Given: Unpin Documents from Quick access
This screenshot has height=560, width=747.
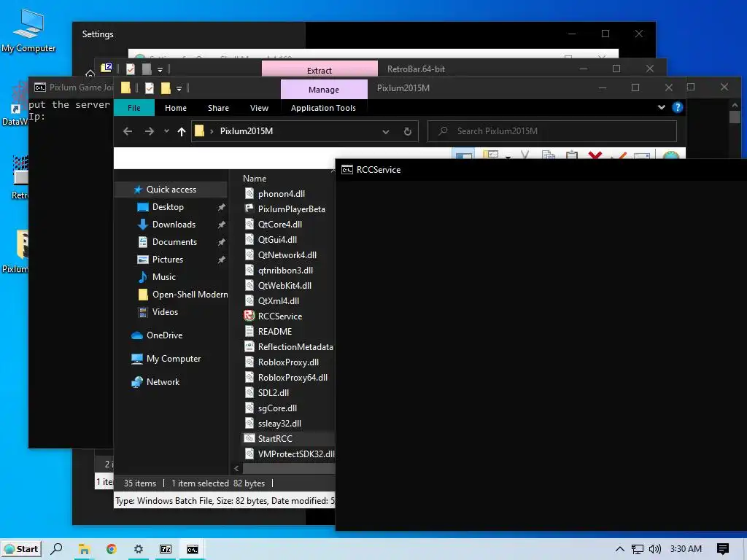Looking at the screenshot, I should click(x=222, y=242).
